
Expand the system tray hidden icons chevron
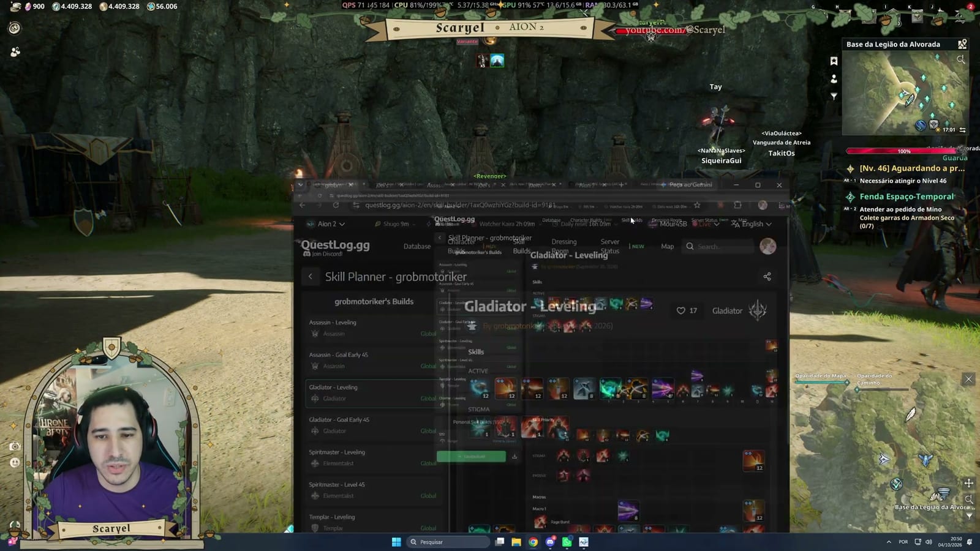click(889, 542)
